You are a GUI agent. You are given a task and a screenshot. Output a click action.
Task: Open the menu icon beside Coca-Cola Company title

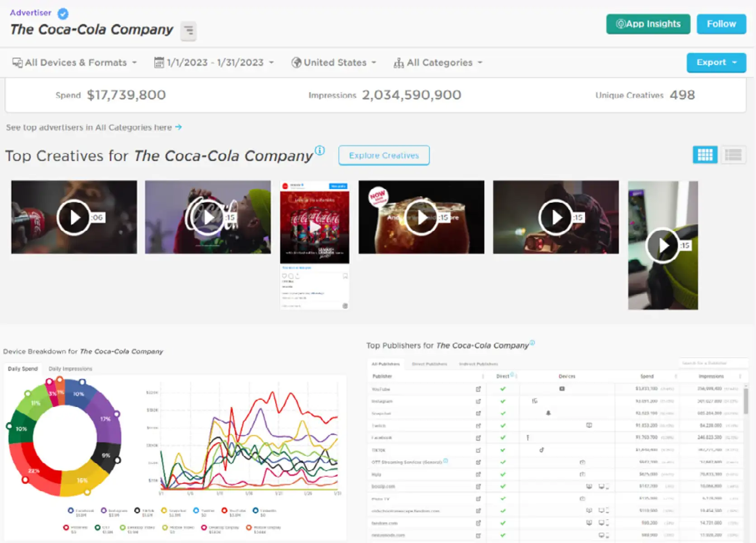(188, 31)
